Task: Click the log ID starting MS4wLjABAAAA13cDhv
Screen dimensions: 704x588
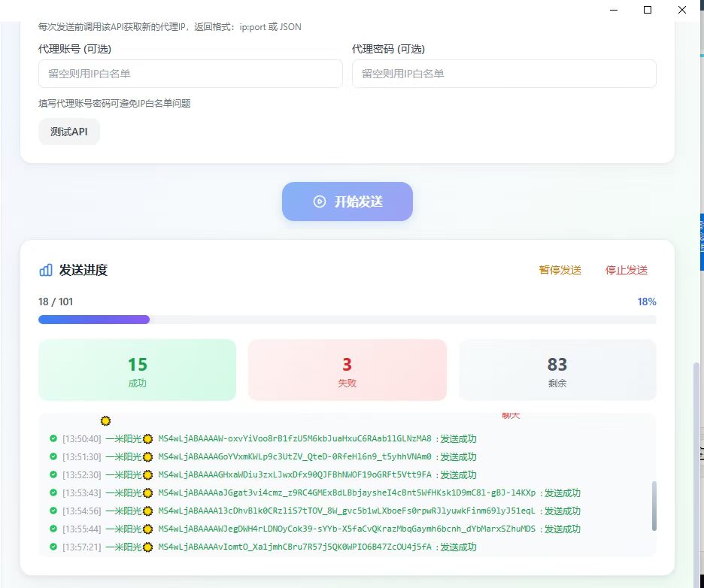Action: click(347, 511)
